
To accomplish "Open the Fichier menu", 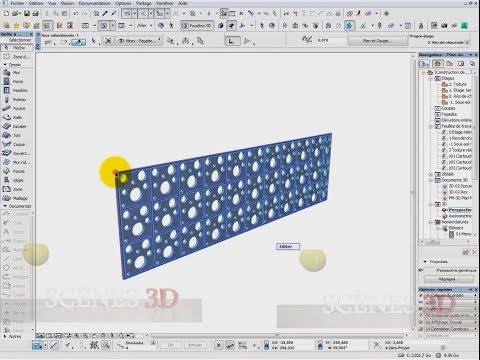I will pyautogui.click(x=17, y=3).
